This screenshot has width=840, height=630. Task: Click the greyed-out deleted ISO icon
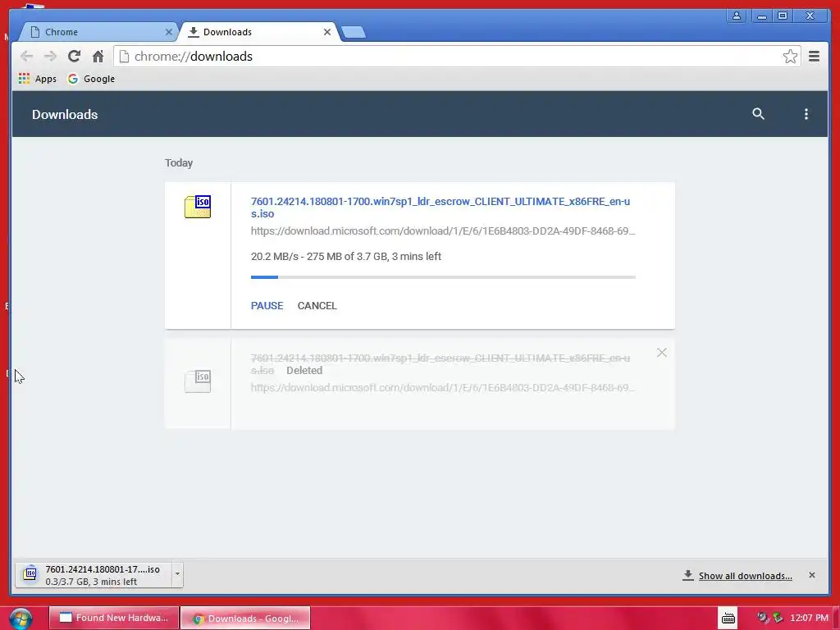[x=198, y=381]
